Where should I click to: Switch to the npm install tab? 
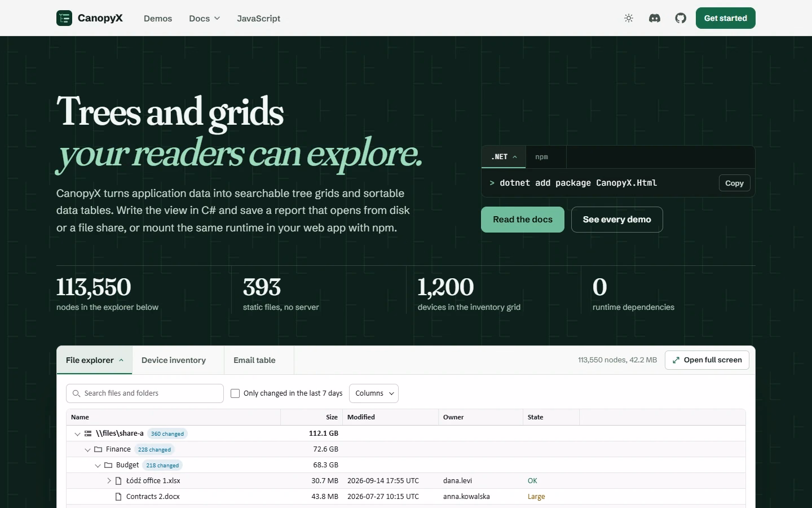coord(546,157)
